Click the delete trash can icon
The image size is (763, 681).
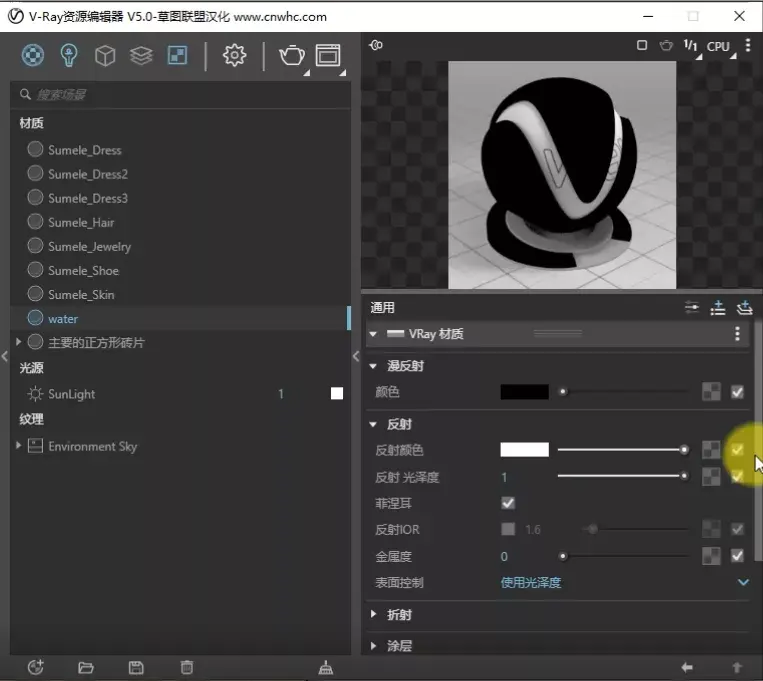186,667
